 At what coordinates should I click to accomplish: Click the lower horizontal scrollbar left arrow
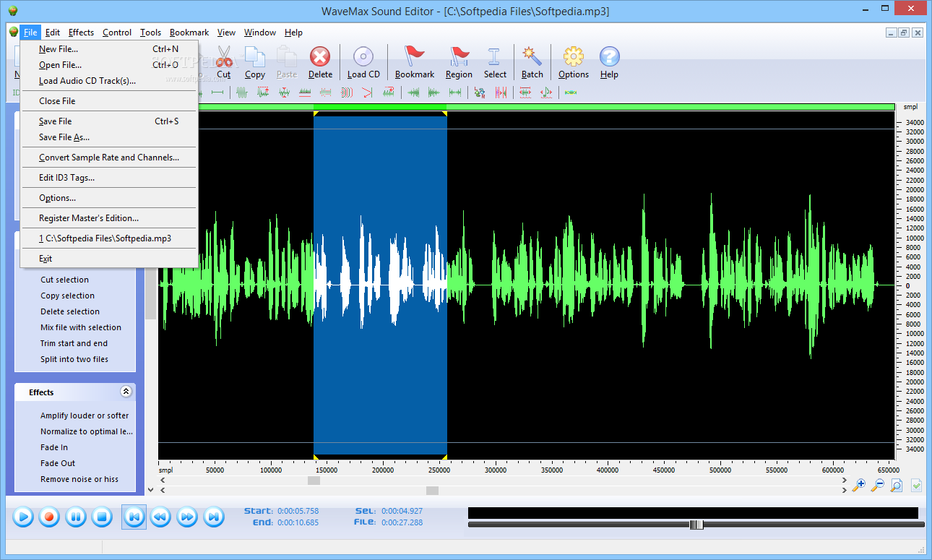[x=163, y=491]
